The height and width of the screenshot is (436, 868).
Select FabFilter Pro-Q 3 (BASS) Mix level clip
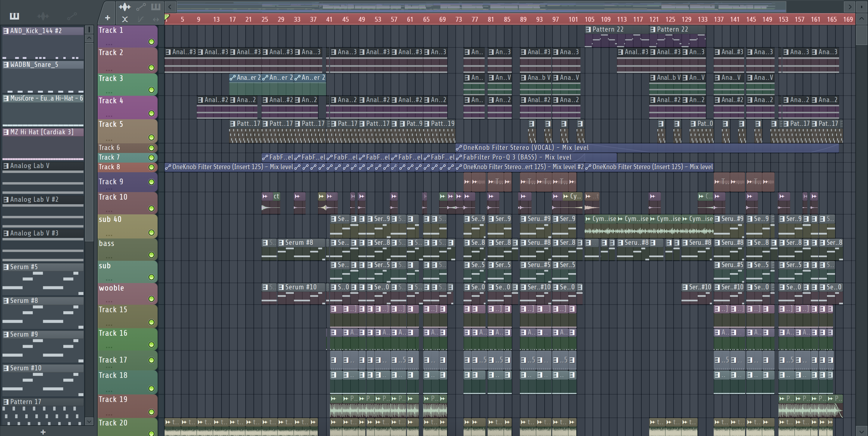pos(536,157)
